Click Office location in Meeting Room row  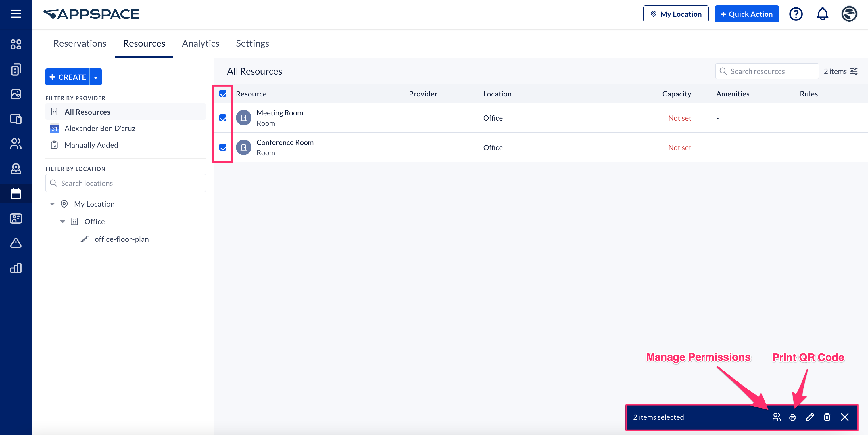(x=493, y=118)
